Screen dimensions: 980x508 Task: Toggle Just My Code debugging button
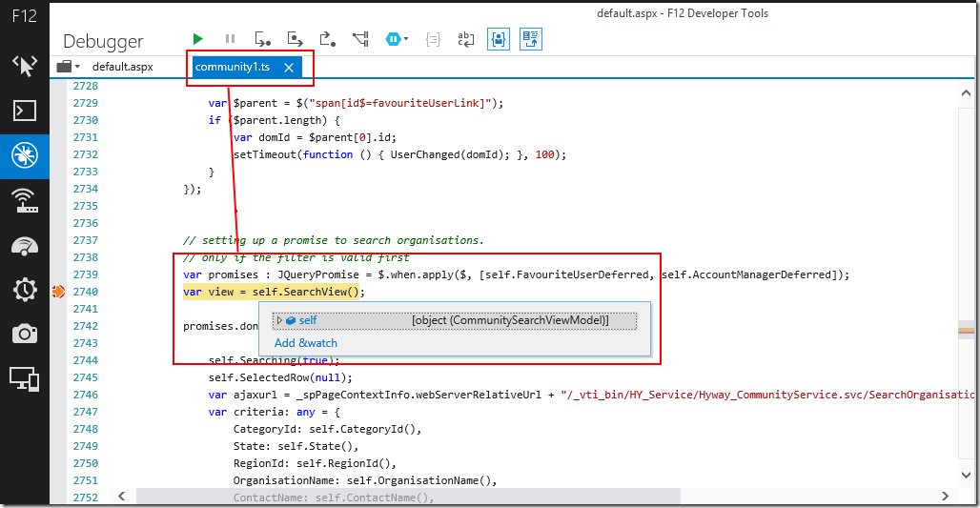click(498, 39)
